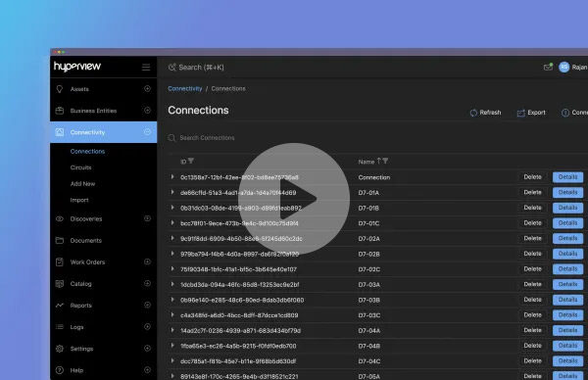Open the Import submenu item
588x380 pixels.
tap(79, 200)
